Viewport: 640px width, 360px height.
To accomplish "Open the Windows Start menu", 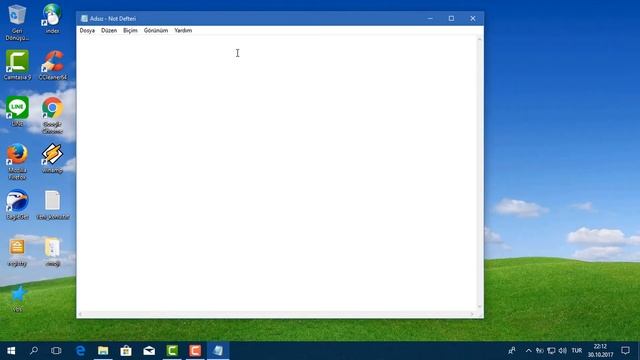I will pos(11,351).
